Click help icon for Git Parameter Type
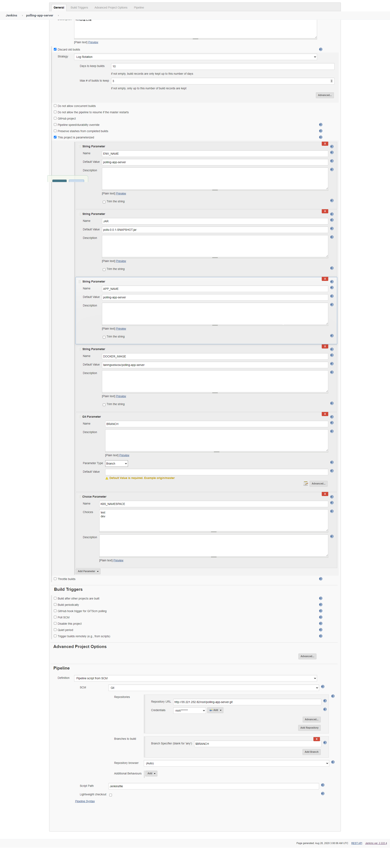The width and height of the screenshot is (390, 868). (332, 463)
